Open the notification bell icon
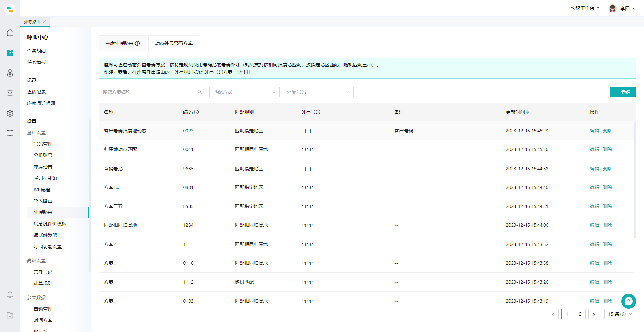The height and width of the screenshot is (332, 644). 10,295
